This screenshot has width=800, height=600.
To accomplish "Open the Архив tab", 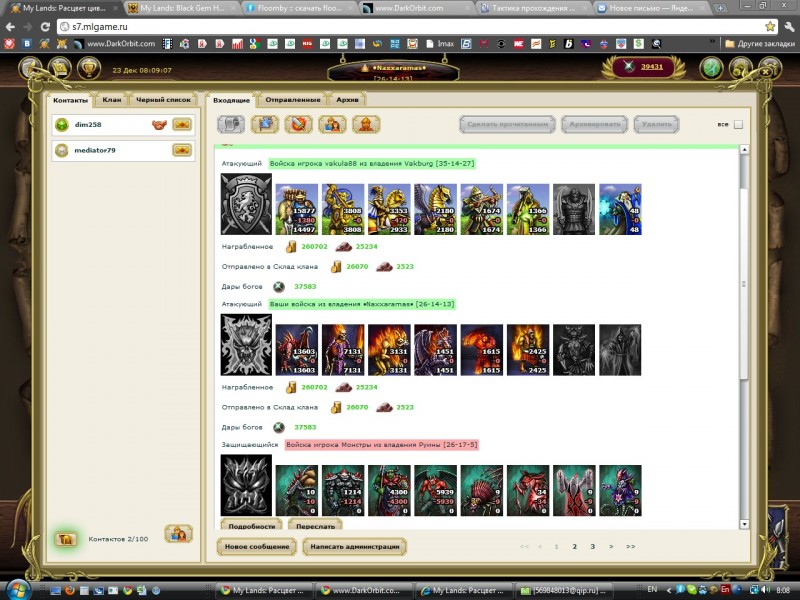I will point(347,99).
